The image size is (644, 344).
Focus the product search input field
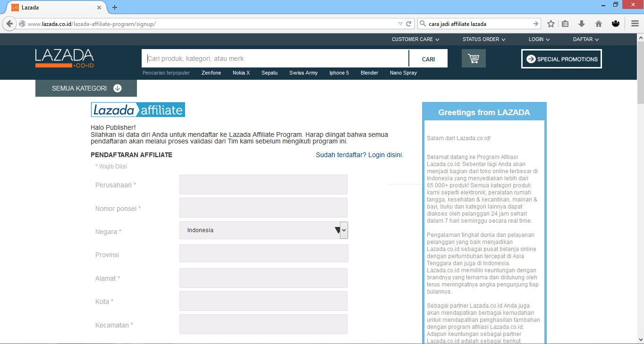tap(275, 59)
